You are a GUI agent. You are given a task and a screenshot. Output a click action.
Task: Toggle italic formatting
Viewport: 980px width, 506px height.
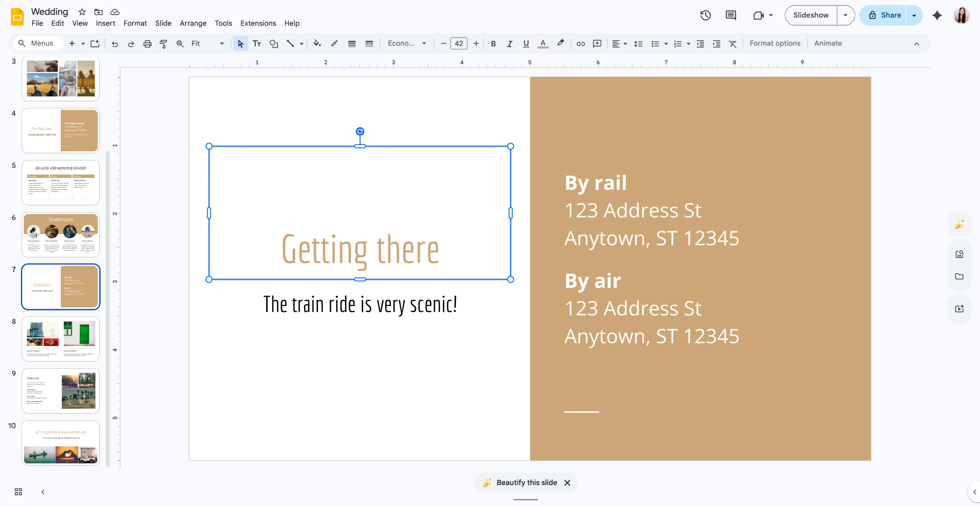510,44
